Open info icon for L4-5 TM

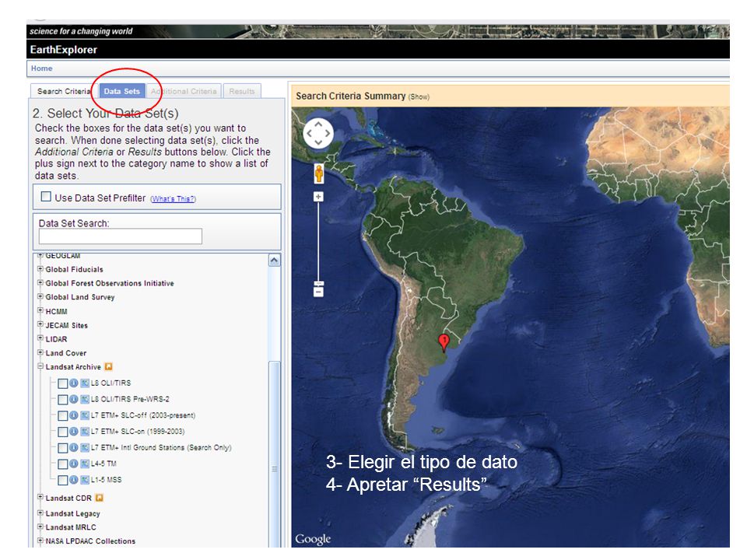click(74, 464)
